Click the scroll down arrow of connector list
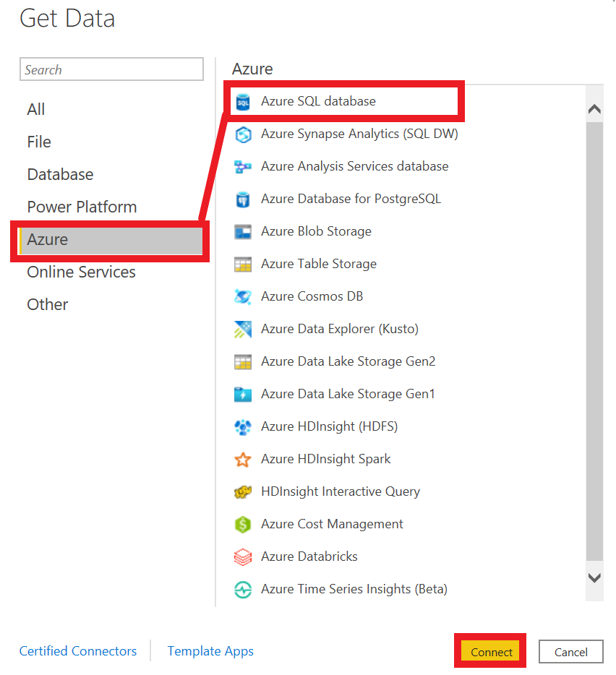The image size is (616, 675). tap(594, 577)
